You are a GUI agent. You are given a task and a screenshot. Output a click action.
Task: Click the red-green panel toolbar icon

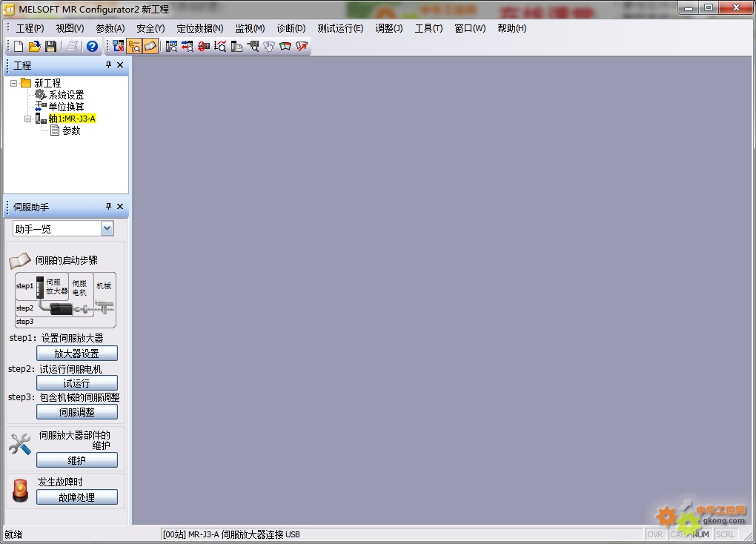(x=285, y=46)
